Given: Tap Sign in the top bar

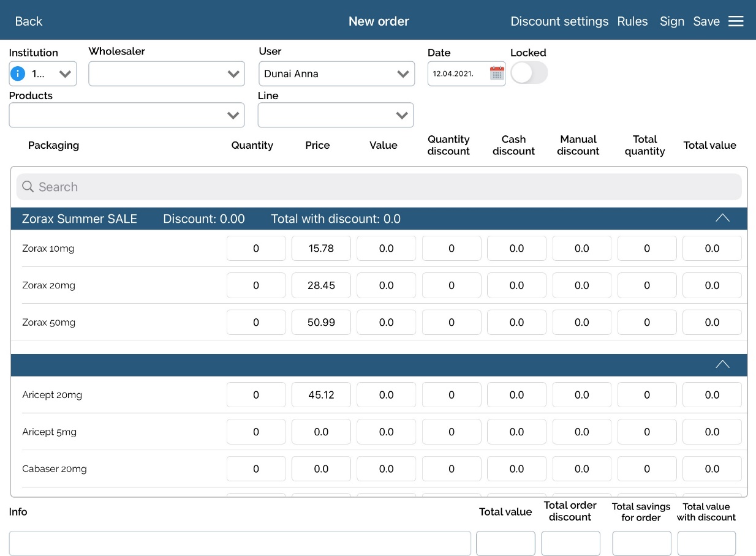Looking at the screenshot, I should (671, 21).
